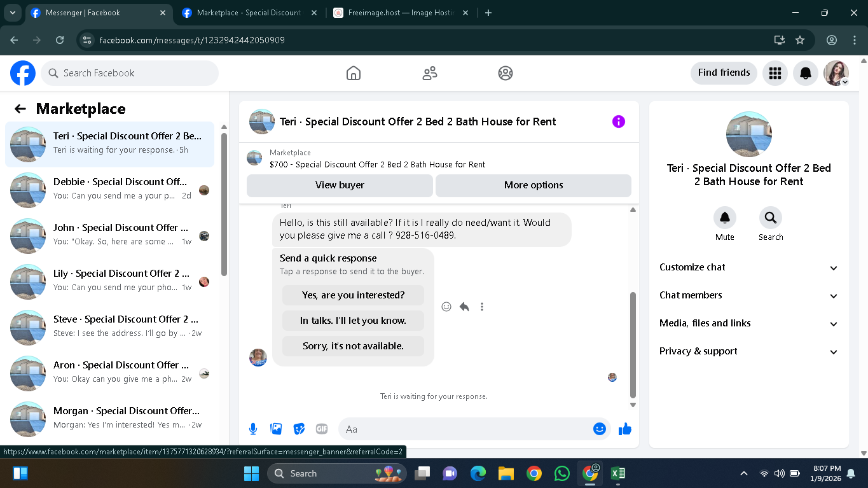The width and height of the screenshot is (868, 488).
Task: Send a voice clip microphone icon
Action: [253, 429]
